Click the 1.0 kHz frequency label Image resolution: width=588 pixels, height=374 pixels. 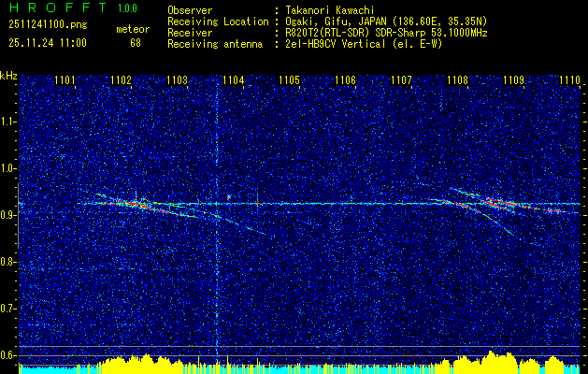tap(7, 168)
